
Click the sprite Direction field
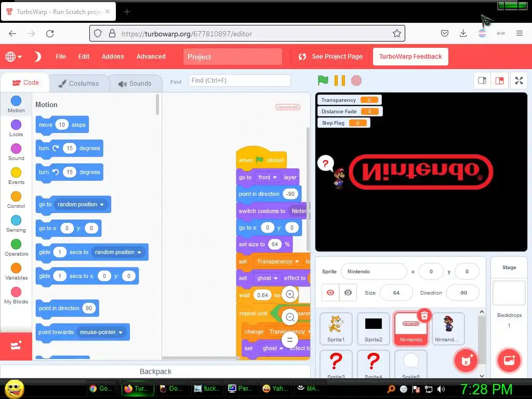(x=463, y=292)
